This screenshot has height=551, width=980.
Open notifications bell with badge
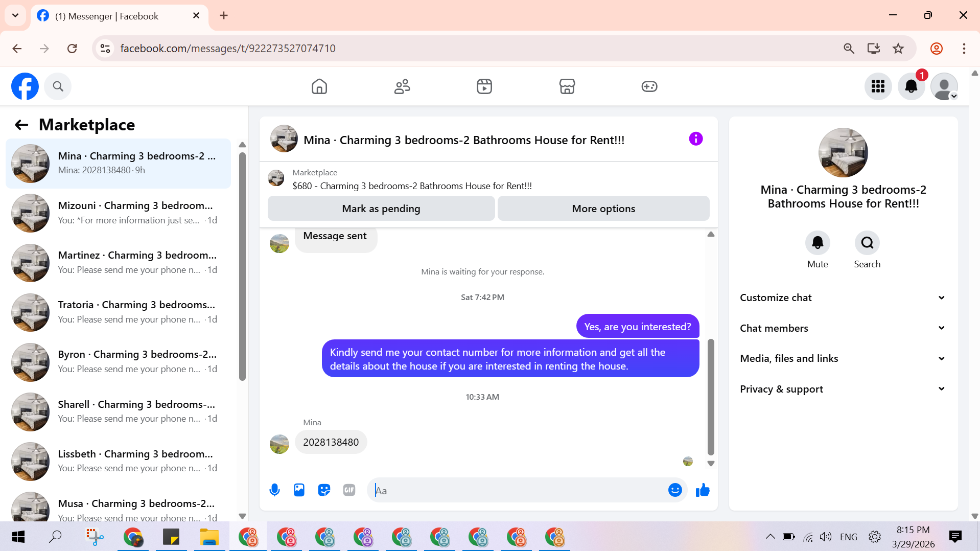click(x=912, y=86)
